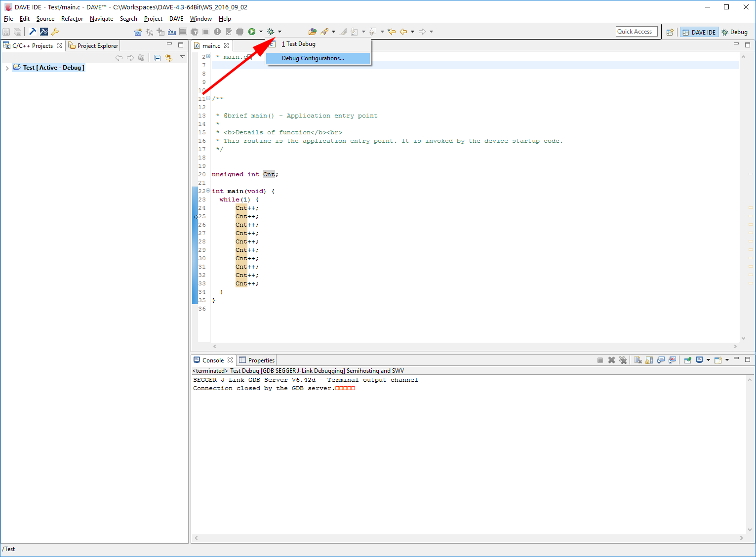Select Debug Configurations... menu entry
Image resolution: width=756 pixels, height=557 pixels.
313,58
